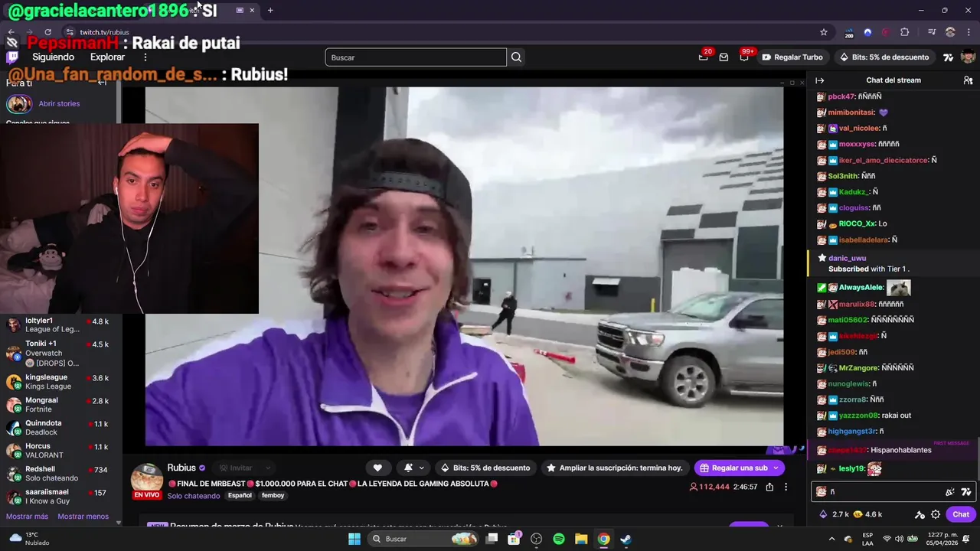The width and height of the screenshot is (980, 551).
Task: Open chat community users list icon
Action: pos(968,80)
